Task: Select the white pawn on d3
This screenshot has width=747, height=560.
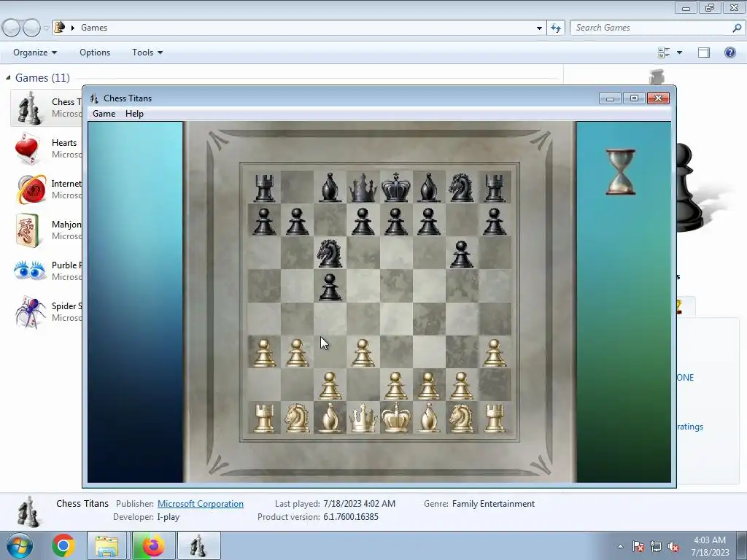Action: [x=363, y=353]
